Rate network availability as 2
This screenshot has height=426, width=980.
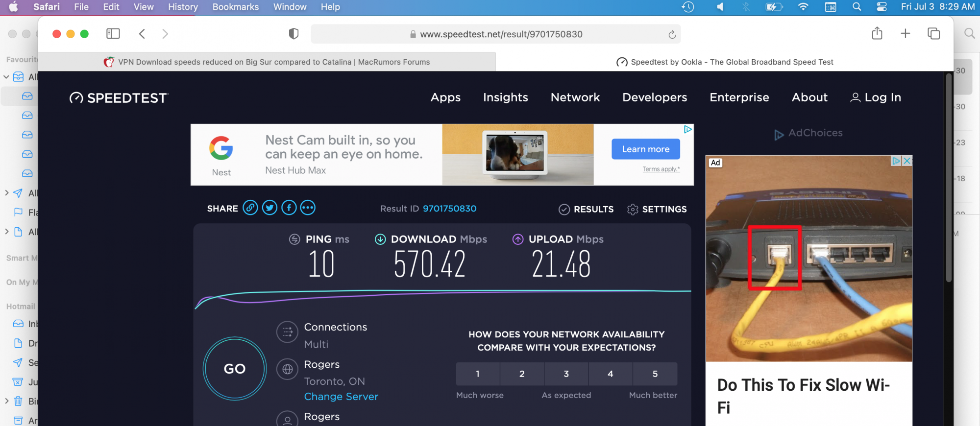point(522,374)
